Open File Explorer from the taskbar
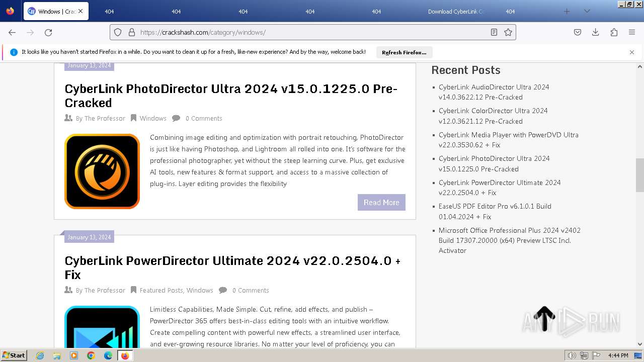 (x=57, y=355)
